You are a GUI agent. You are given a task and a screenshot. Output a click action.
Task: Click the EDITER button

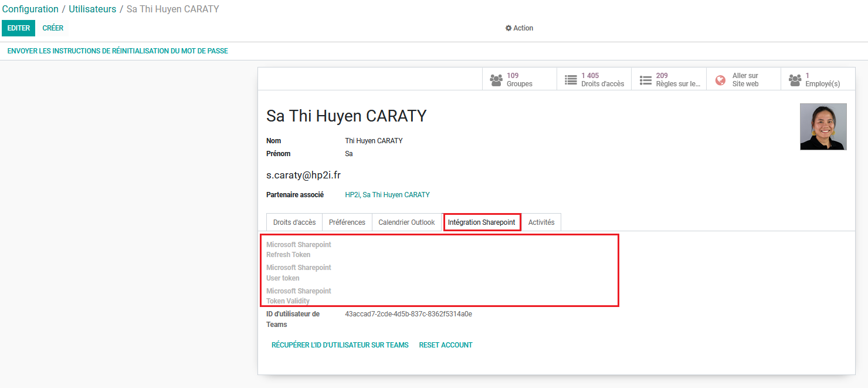click(19, 28)
